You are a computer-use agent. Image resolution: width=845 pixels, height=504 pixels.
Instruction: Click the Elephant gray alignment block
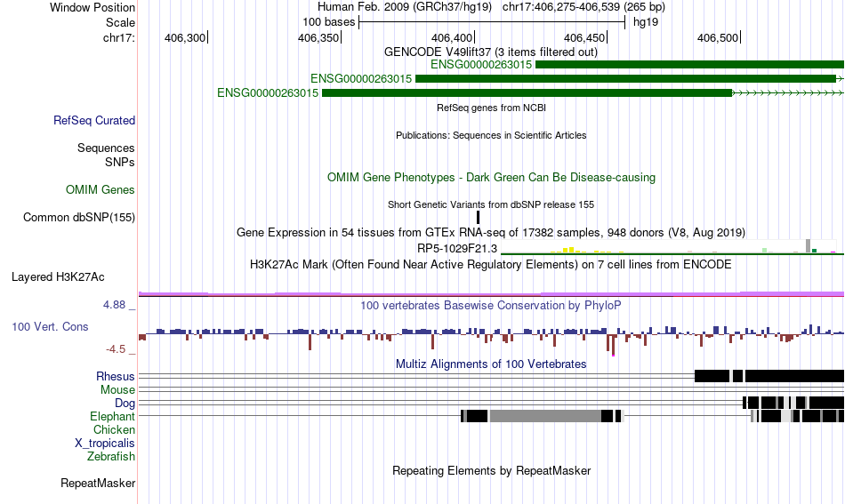click(x=545, y=416)
